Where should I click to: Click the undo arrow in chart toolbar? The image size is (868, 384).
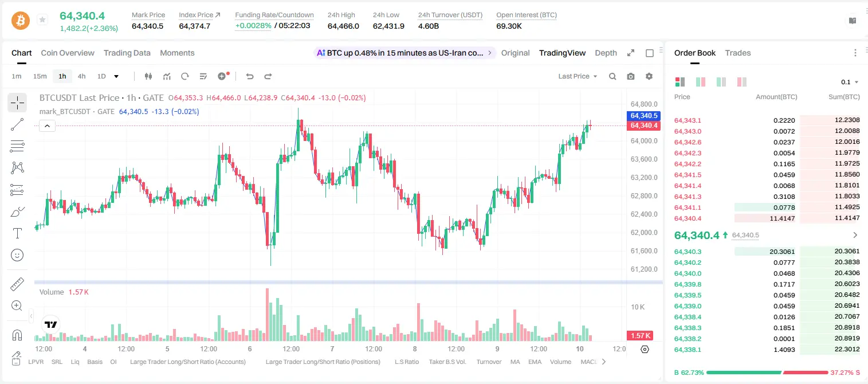point(250,76)
